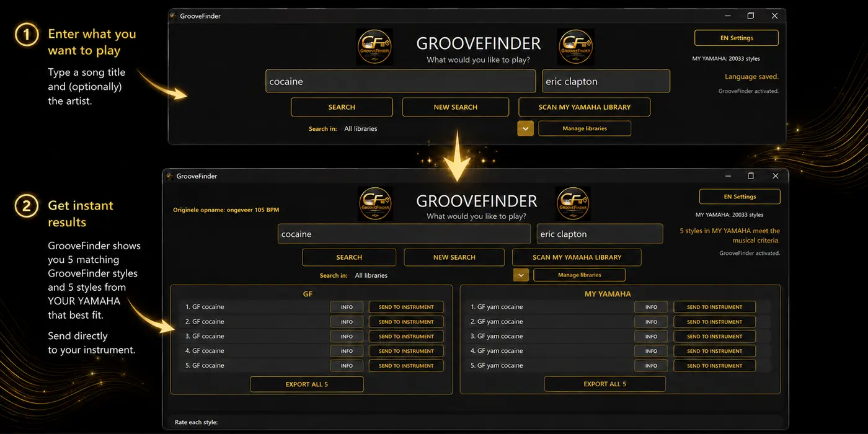Click the left GrooveFinder logo in upper window
The height and width of the screenshot is (434, 868).
(374, 47)
